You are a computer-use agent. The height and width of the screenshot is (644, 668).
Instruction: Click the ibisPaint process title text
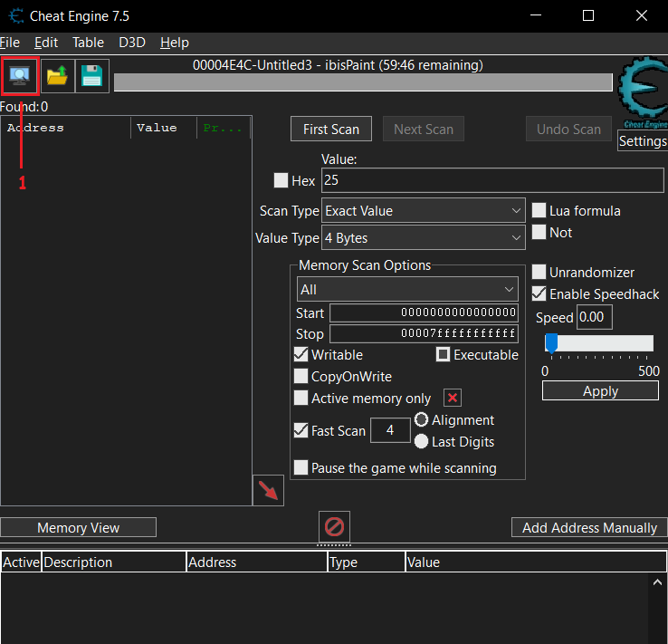(338, 65)
